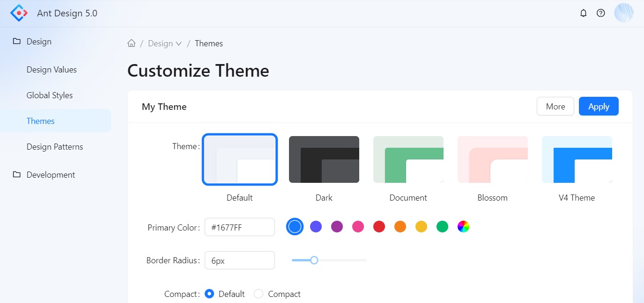Click the Development folder icon in sidebar
The image size is (644, 303).
17,174
